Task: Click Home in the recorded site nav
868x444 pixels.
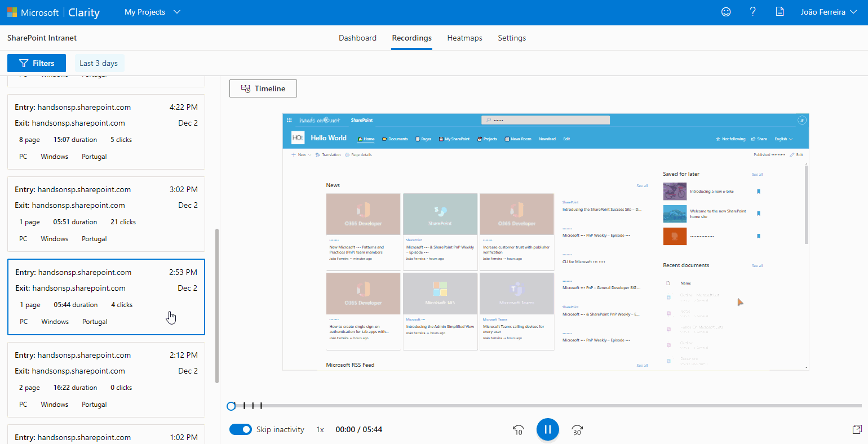Action: coord(366,139)
